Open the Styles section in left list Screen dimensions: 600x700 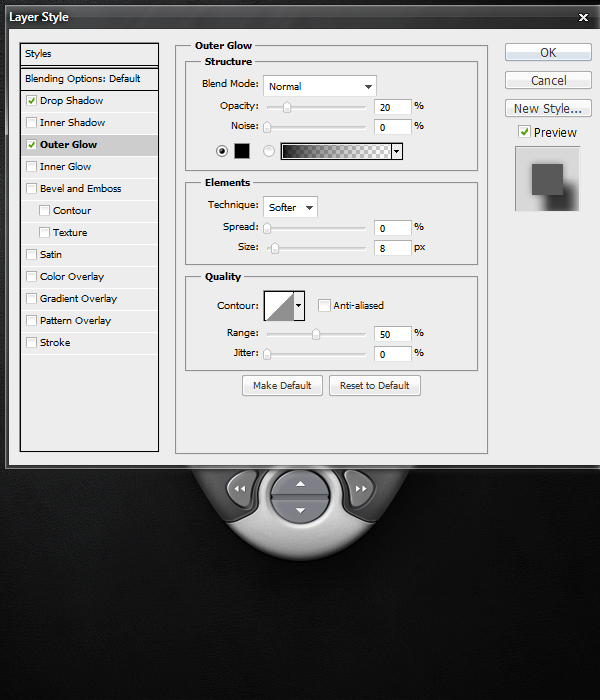point(89,54)
